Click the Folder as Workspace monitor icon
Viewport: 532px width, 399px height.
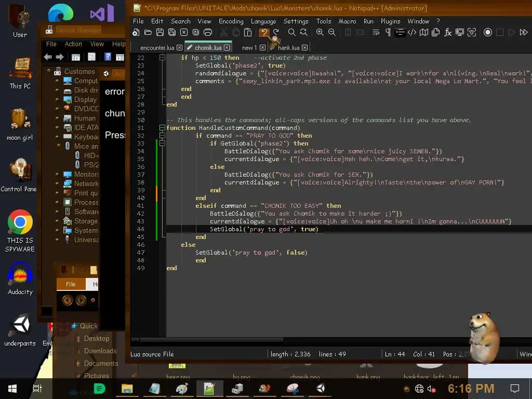coord(460,32)
